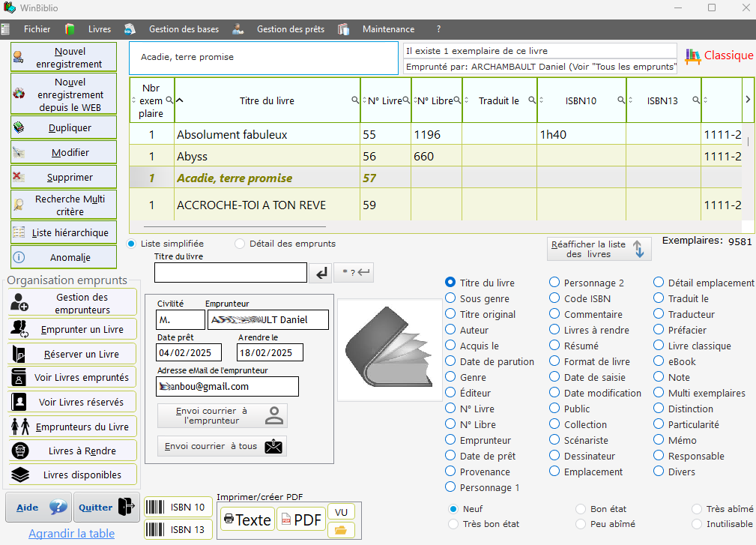756x545 pixels.
Task: Click the person icon beside Gestion des prêts
Action: 238,29
